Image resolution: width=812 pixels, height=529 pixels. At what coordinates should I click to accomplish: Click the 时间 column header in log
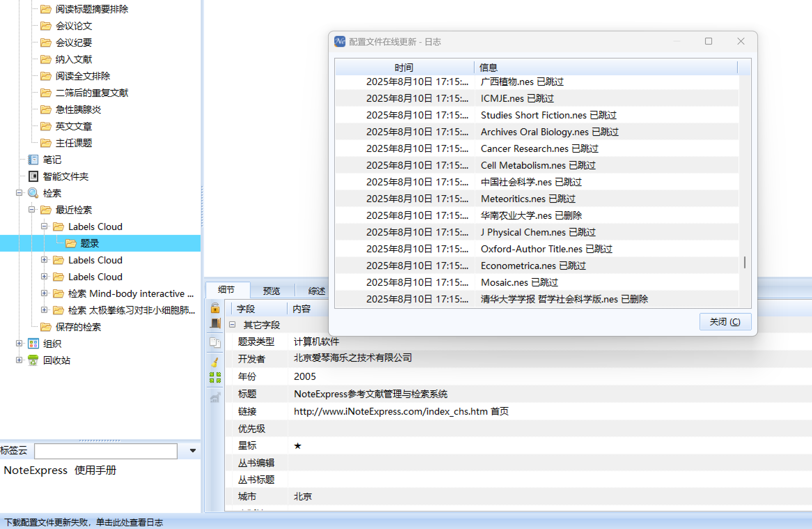click(x=404, y=67)
